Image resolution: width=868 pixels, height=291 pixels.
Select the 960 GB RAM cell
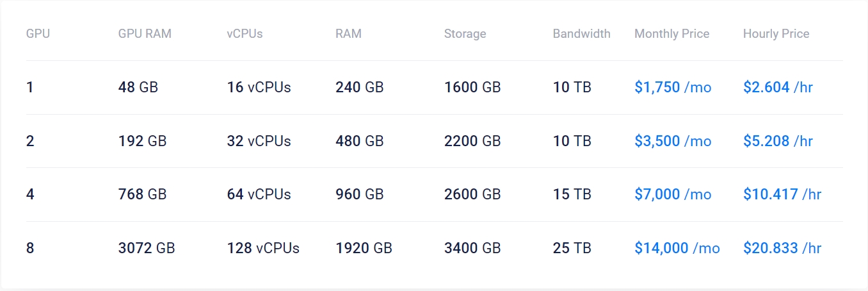tap(359, 194)
